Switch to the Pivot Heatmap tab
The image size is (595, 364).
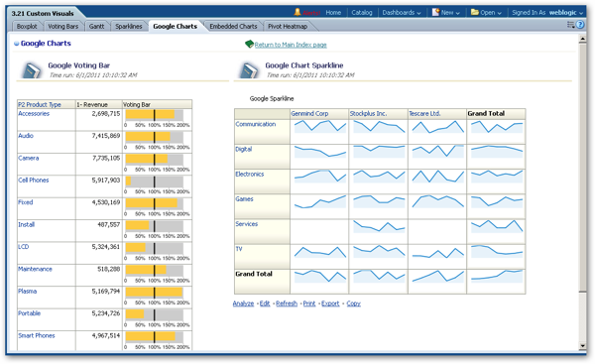click(288, 26)
